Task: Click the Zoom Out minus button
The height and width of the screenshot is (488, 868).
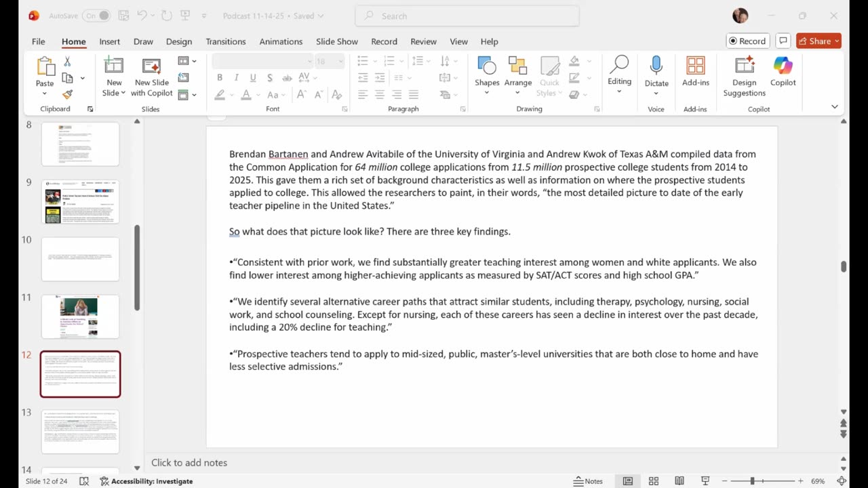Action: [724, 481]
